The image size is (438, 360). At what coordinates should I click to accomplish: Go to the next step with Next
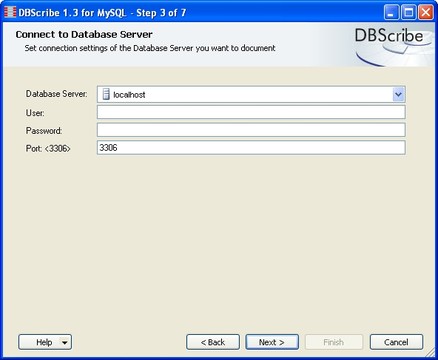coord(272,342)
